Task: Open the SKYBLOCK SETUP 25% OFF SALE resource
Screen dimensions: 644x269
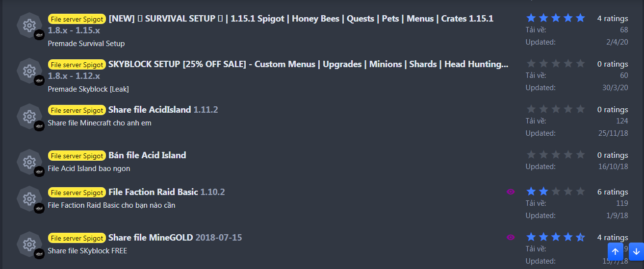Action: (308, 64)
